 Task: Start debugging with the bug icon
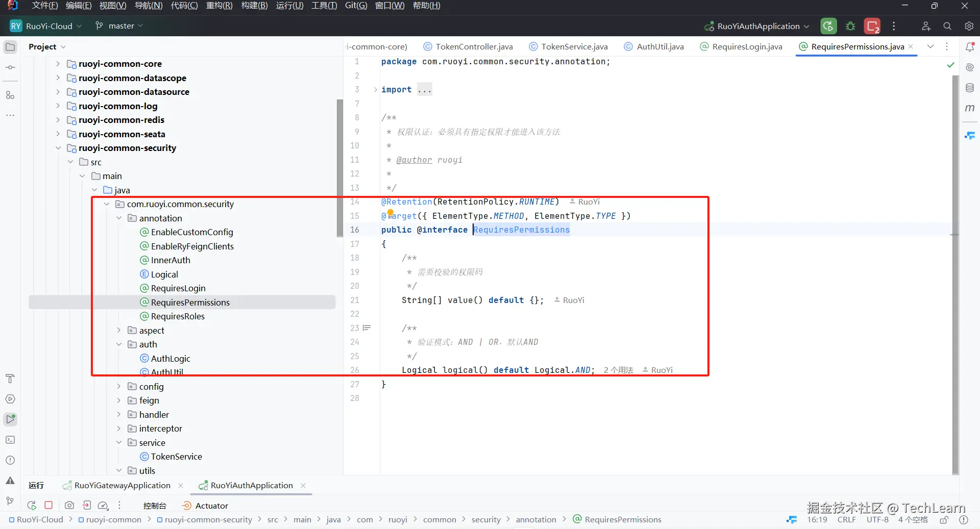850,26
